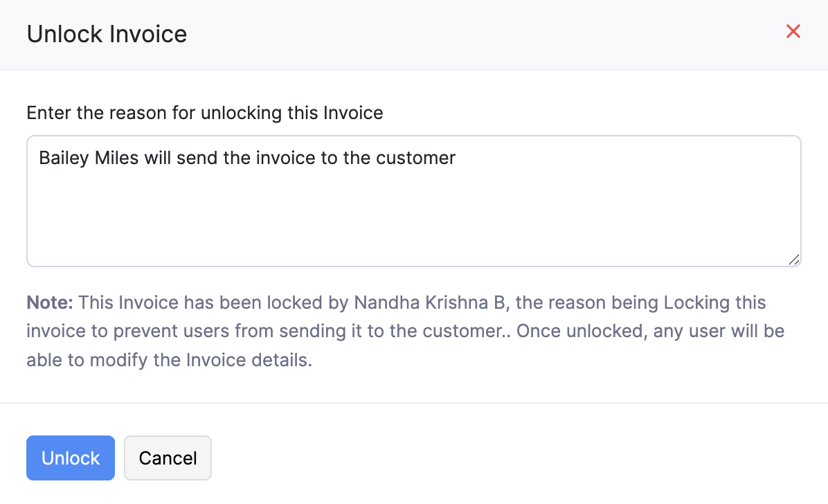Click the Unlock Invoice dialog title
The width and height of the screenshot is (828, 504).
coord(107,33)
